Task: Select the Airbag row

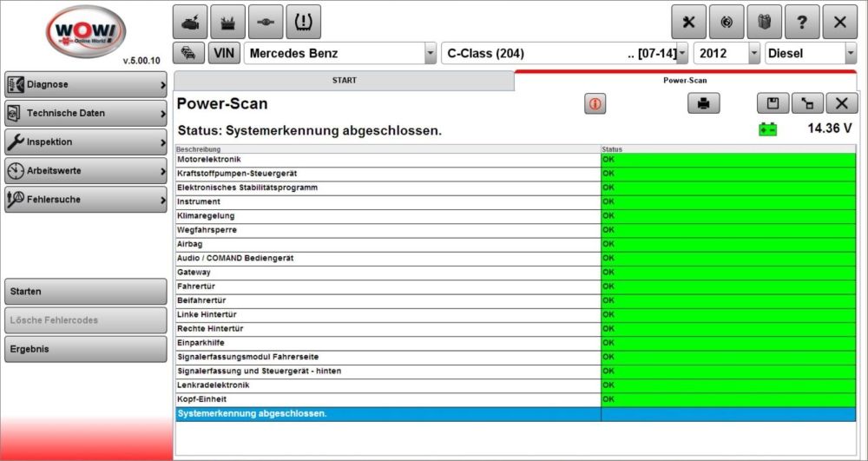Action: click(x=516, y=245)
